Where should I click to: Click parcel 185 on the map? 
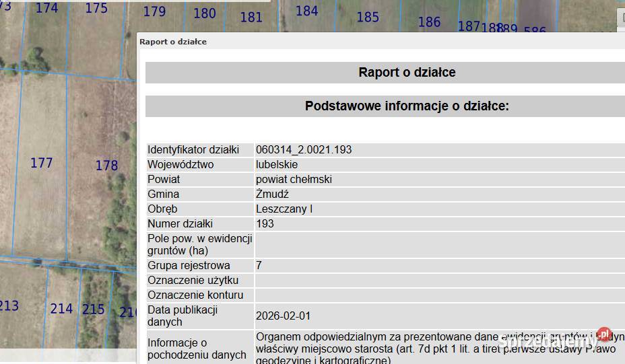tap(368, 17)
